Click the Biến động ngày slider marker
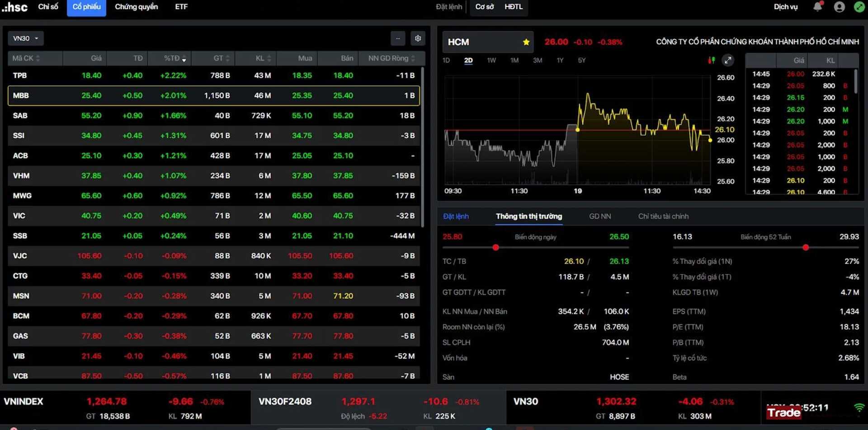868x430 pixels. [495, 247]
